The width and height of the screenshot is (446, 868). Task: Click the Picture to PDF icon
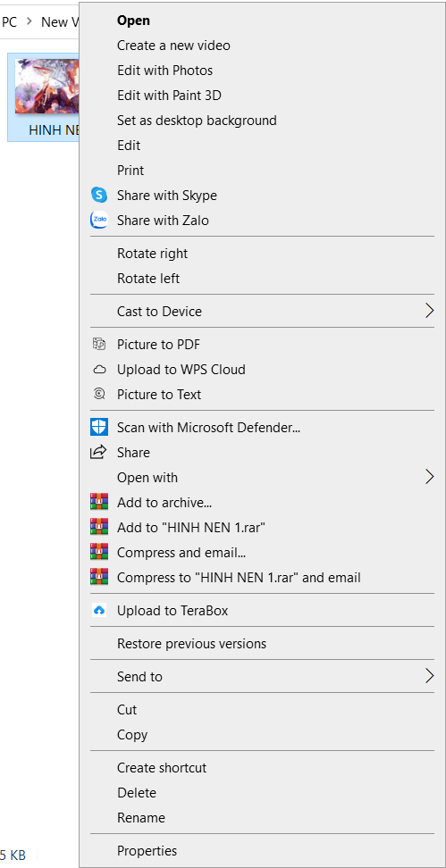tap(98, 345)
